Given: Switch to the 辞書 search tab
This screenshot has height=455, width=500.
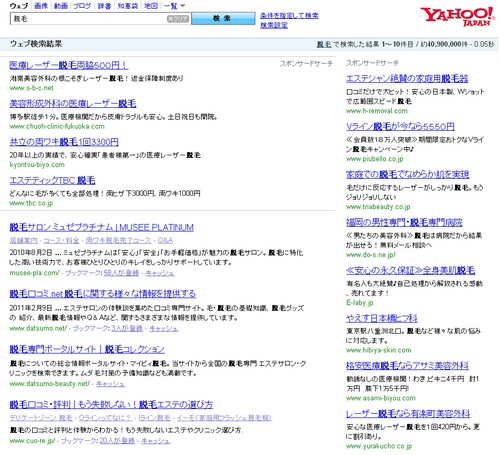Looking at the screenshot, I should click(x=104, y=6).
